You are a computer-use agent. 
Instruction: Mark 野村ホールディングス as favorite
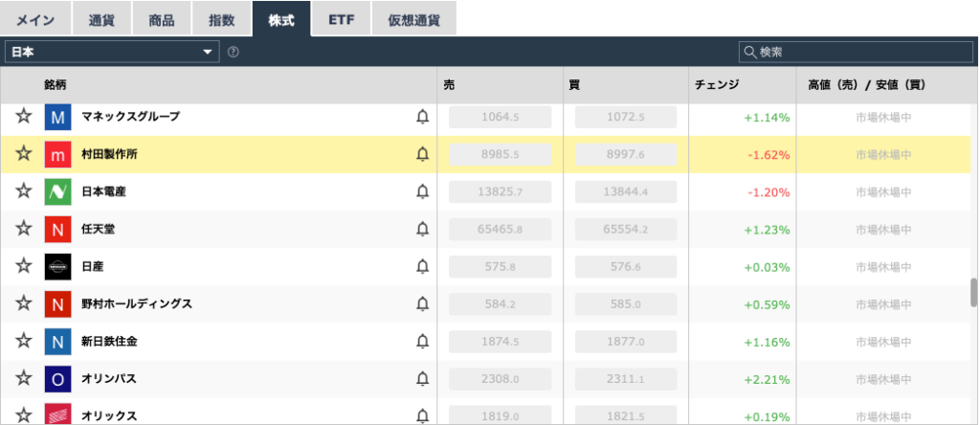tap(24, 303)
